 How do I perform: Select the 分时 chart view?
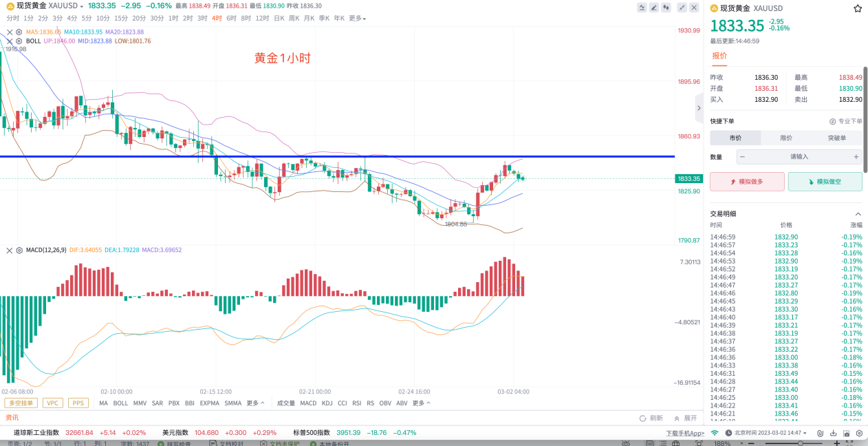[x=12, y=18]
